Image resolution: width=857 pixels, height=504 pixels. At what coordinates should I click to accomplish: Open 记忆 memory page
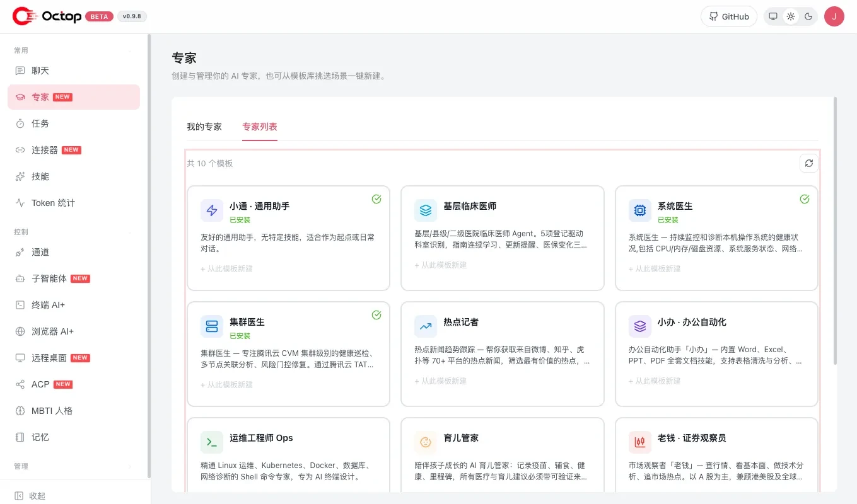coord(74,437)
